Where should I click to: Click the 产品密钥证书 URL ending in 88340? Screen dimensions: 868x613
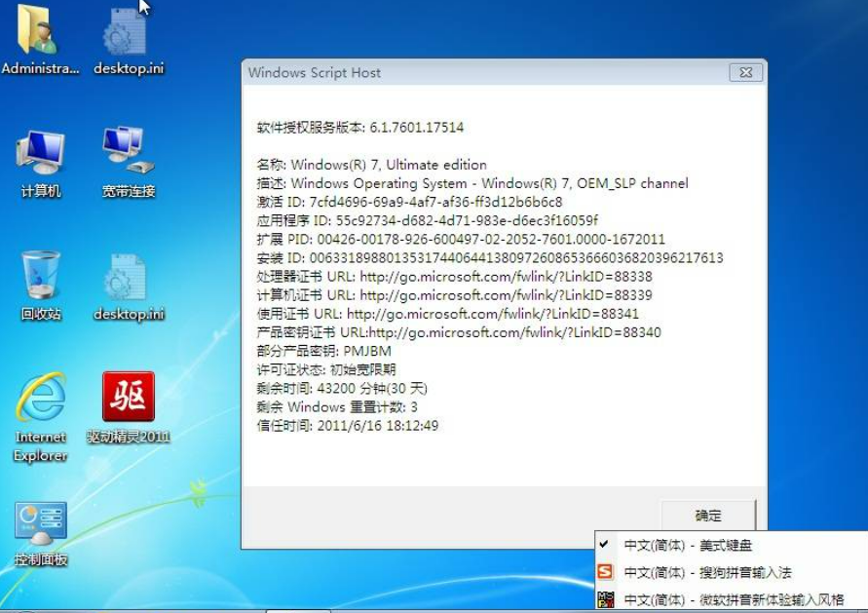459,332
